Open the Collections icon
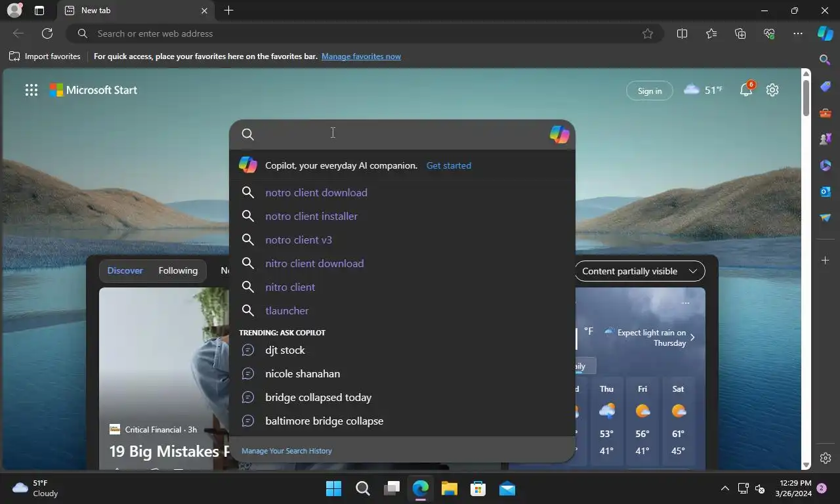Image resolution: width=840 pixels, height=504 pixels. [740, 33]
